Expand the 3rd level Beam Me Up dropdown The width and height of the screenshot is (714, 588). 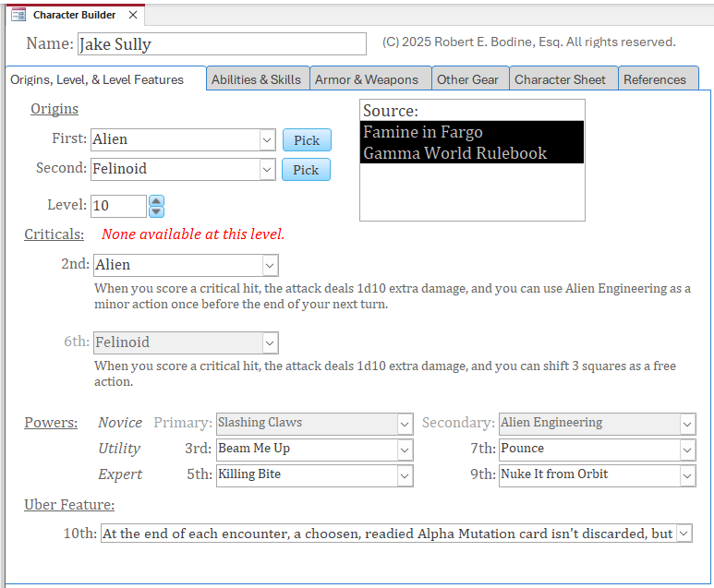click(405, 449)
